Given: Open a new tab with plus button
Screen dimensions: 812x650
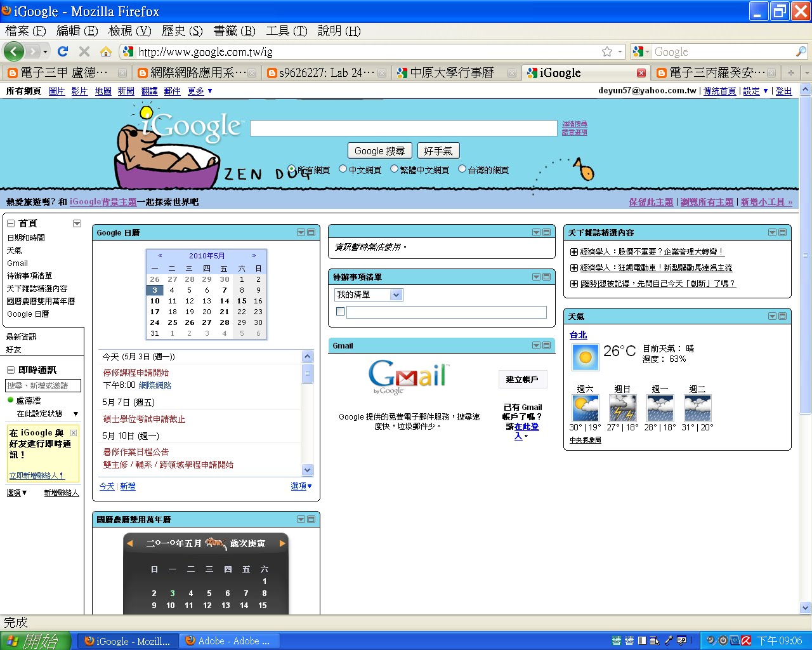Looking at the screenshot, I should coord(790,73).
